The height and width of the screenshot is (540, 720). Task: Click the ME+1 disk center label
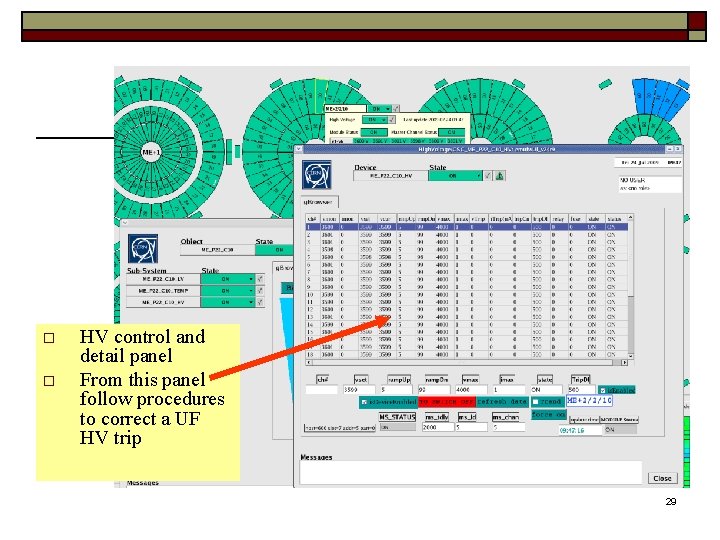point(151,152)
